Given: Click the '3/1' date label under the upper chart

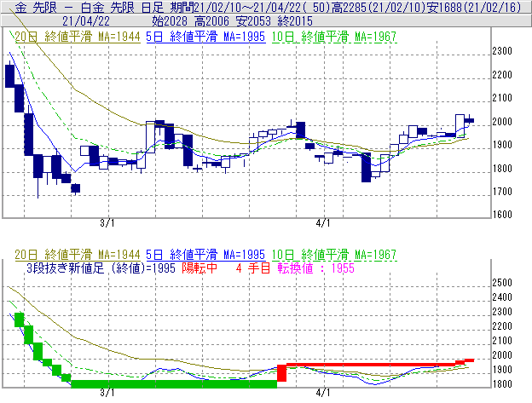Looking at the screenshot, I should click(x=107, y=223).
